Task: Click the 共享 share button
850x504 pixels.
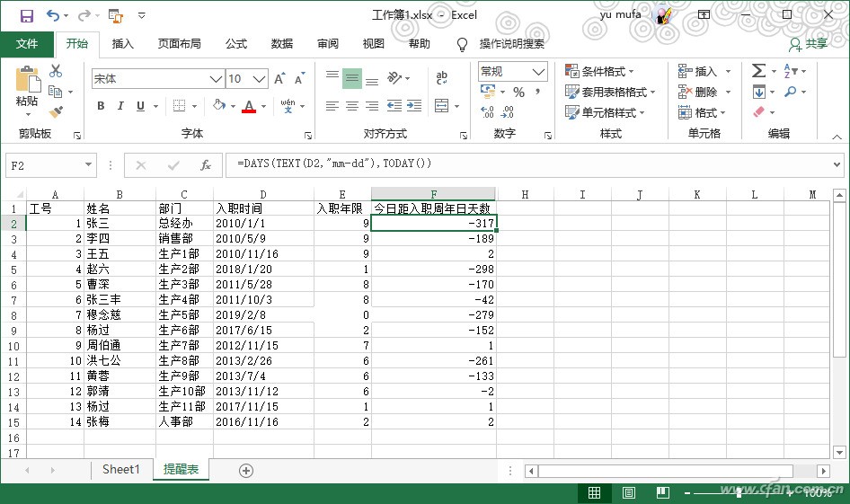Action: (808, 43)
